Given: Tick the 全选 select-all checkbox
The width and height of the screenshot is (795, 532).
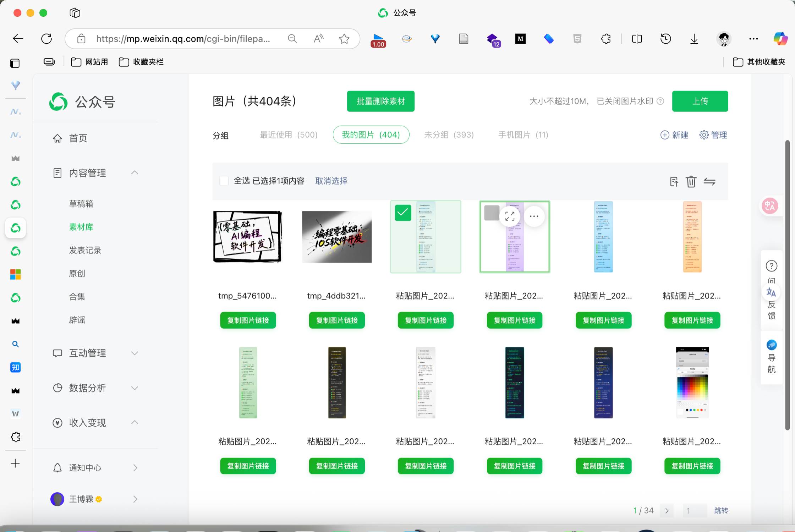Looking at the screenshot, I should (x=224, y=181).
